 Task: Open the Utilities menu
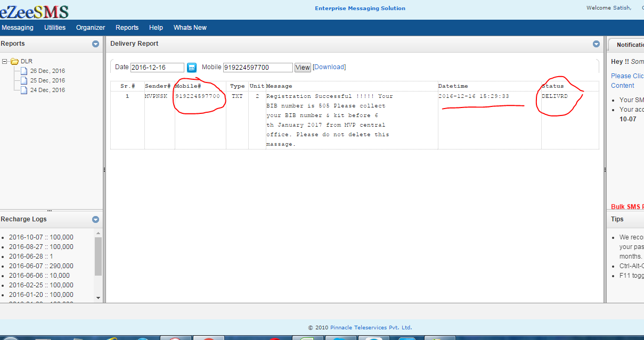pyautogui.click(x=55, y=28)
